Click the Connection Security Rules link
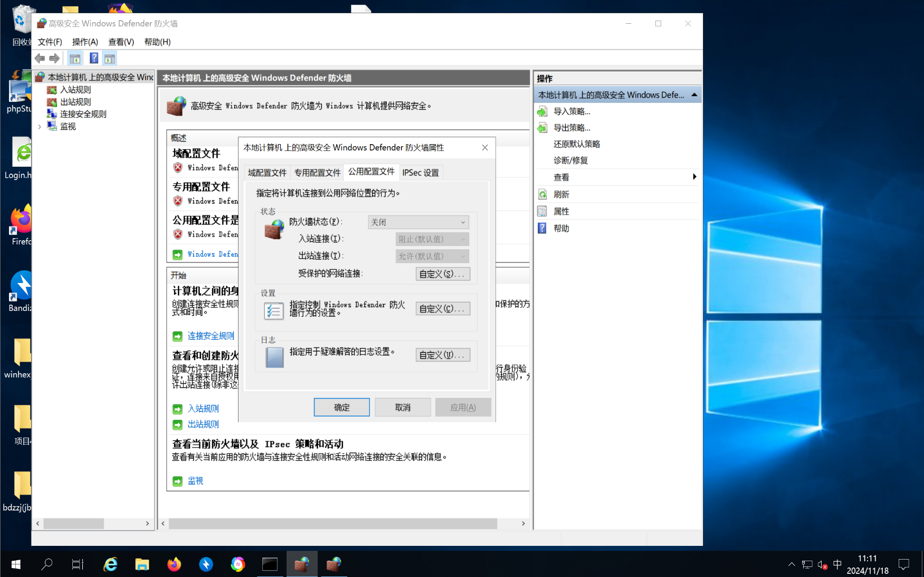 point(211,336)
